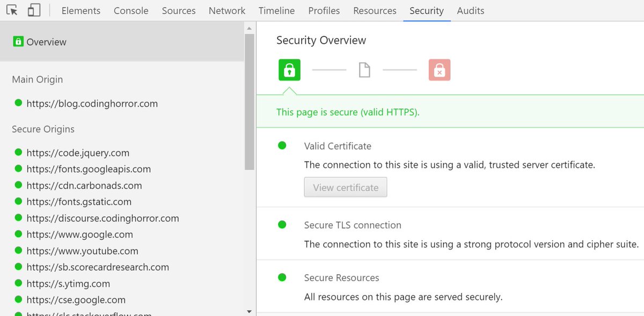This screenshot has height=316, width=644.
Task: Select the blog.codinghorror.com main origin
Action: coord(92,104)
